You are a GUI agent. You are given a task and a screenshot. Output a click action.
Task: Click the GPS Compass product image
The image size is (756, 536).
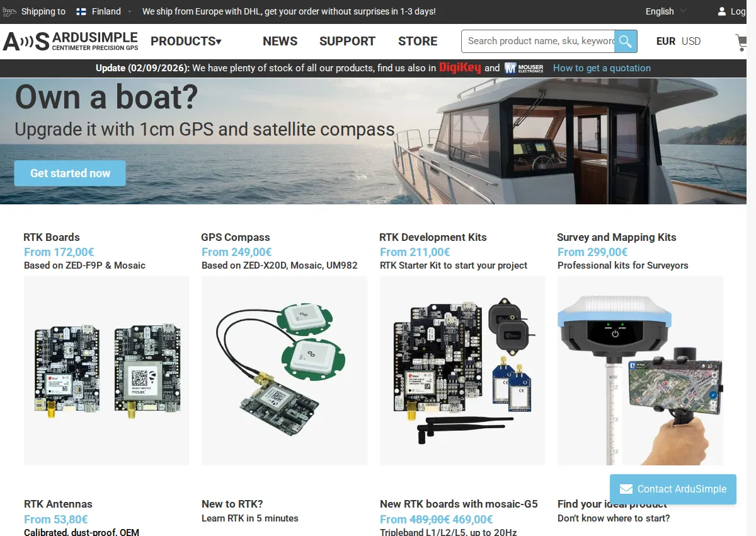284,371
